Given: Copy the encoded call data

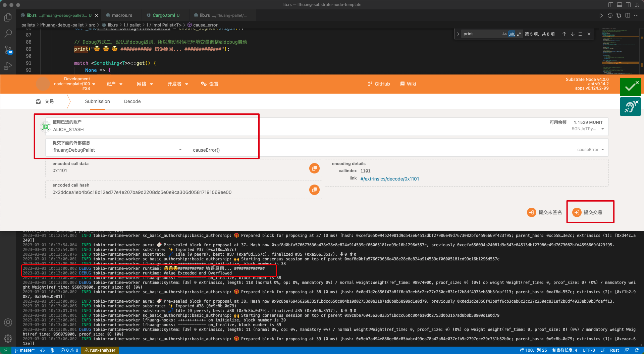Looking at the screenshot, I should click(x=314, y=168).
